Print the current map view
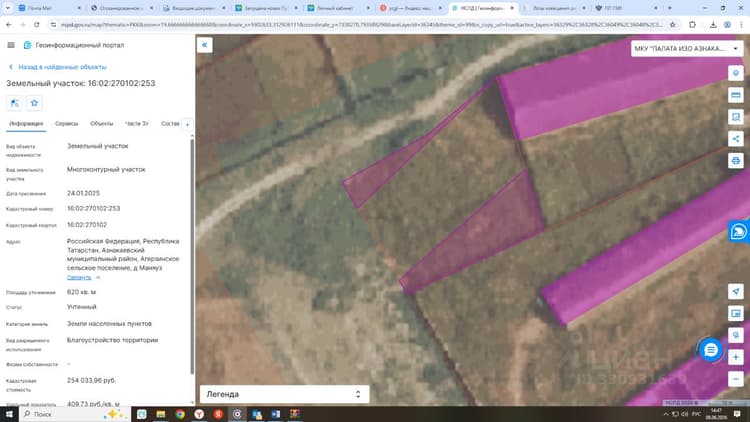This screenshot has height=422, width=750. click(736, 160)
